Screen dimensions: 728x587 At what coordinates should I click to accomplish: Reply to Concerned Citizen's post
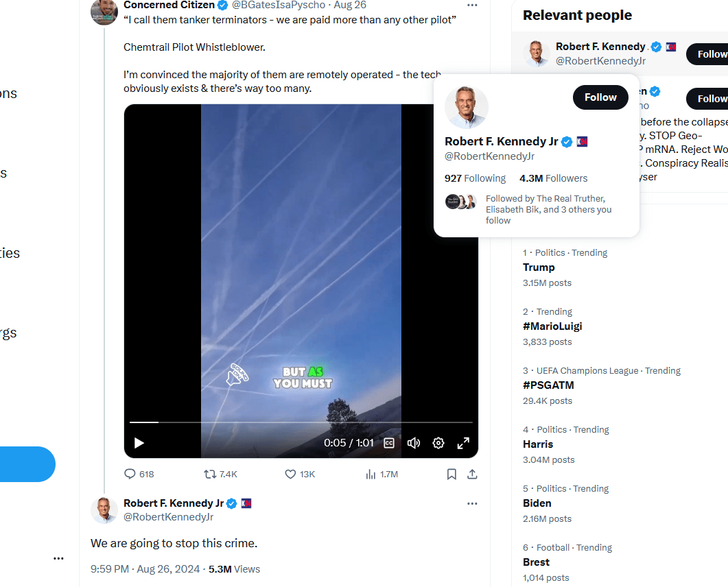pyautogui.click(x=130, y=474)
